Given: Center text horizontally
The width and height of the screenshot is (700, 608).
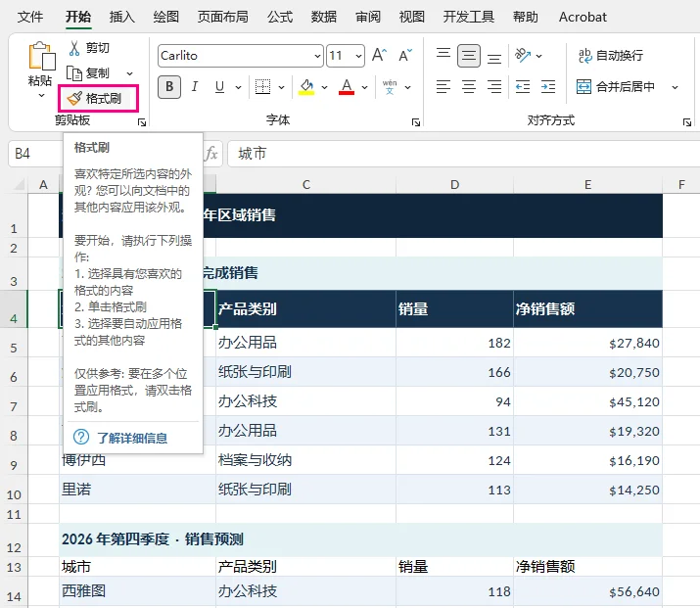Looking at the screenshot, I should [469, 86].
